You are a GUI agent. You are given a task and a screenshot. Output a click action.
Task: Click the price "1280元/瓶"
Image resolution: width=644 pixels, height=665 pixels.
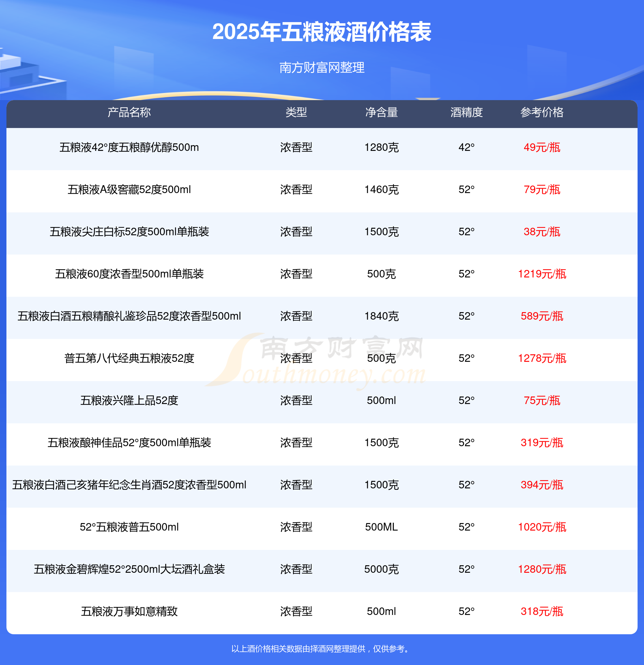click(x=542, y=569)
